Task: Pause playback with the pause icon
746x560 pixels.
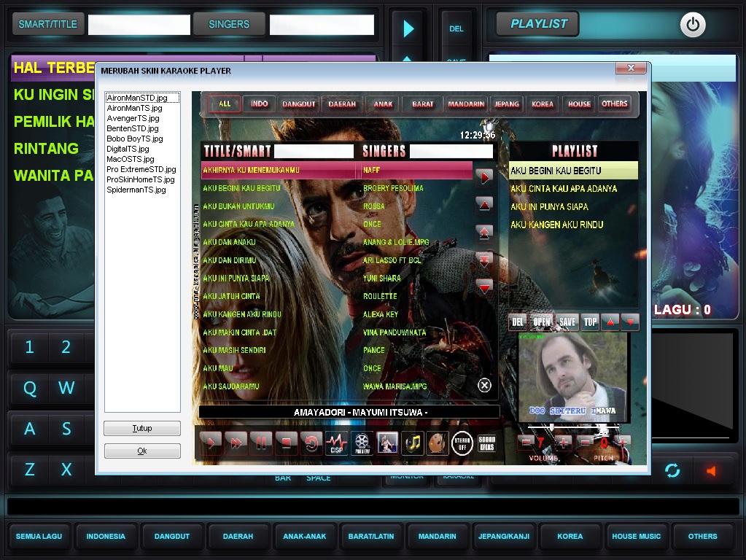Action: click(260, 443)
